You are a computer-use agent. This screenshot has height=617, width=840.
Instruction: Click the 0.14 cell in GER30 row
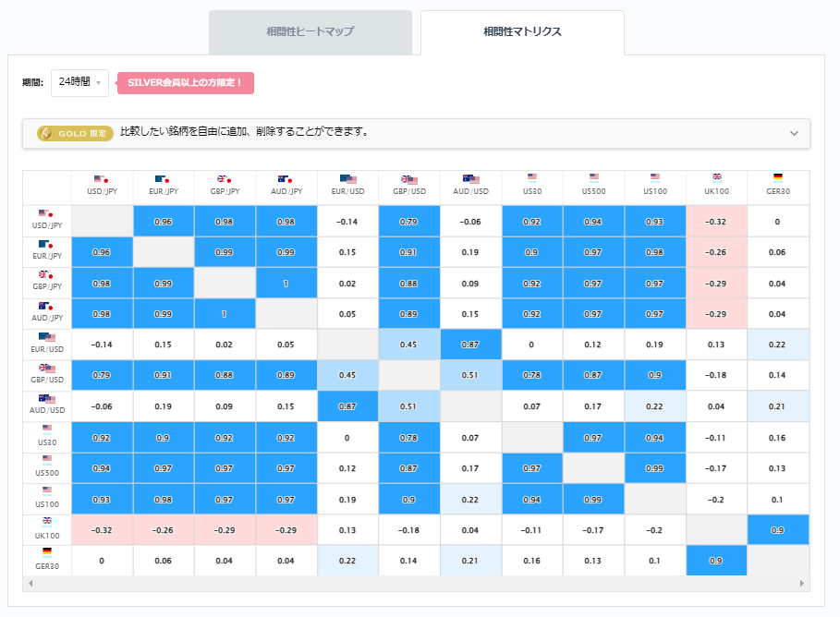coord(408,561)
